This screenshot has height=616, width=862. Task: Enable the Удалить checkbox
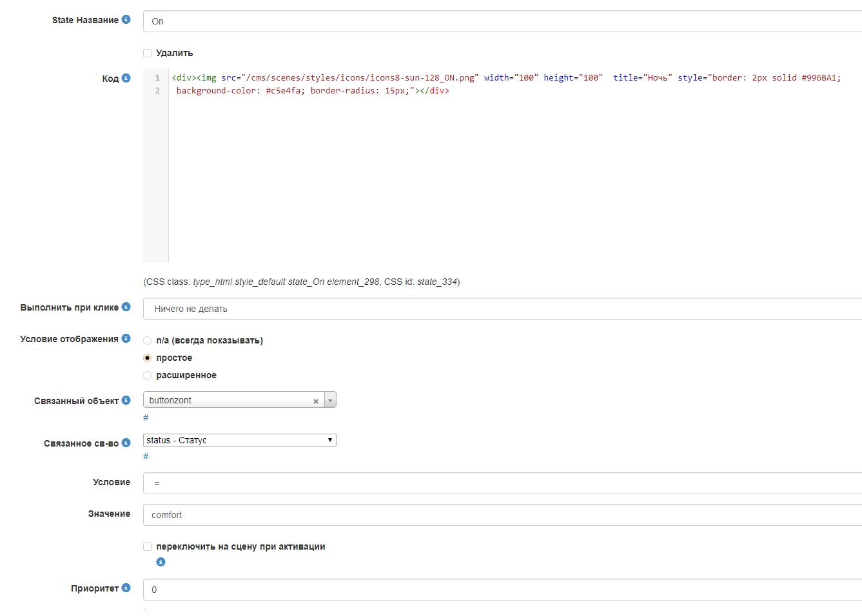click(148, 53)
